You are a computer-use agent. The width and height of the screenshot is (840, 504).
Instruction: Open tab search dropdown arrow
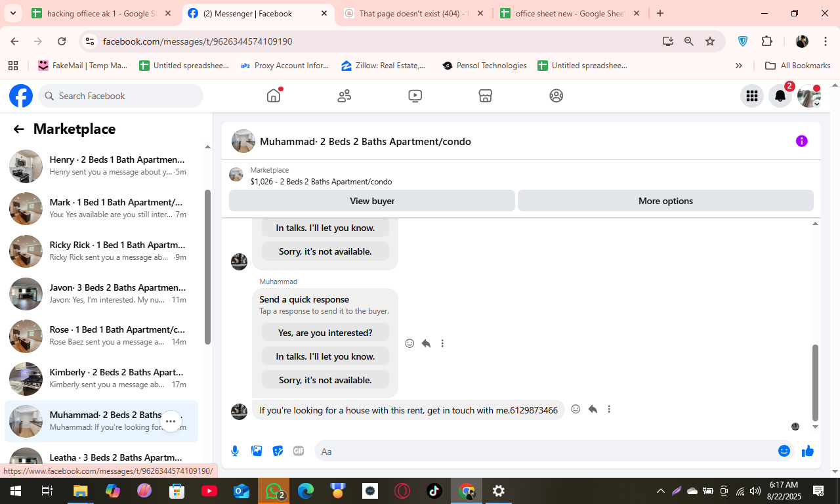[x=12, y=13]
